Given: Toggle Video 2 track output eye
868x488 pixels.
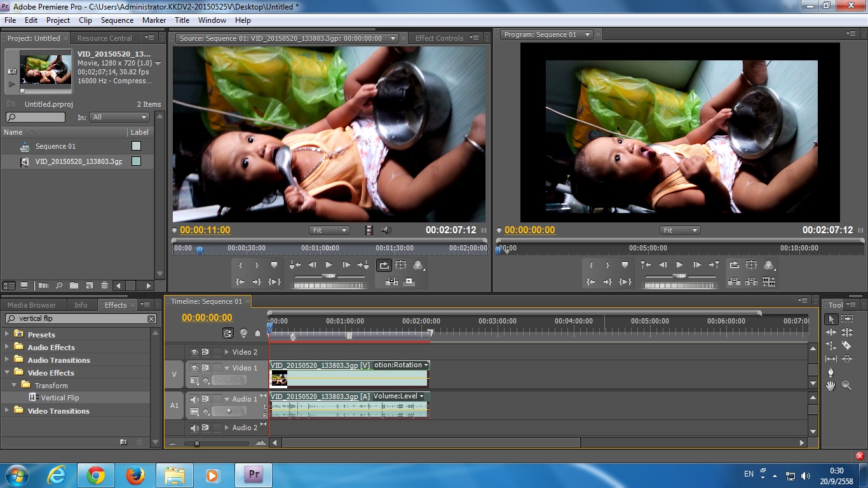Looking at the screenshot, I should 194,352.
